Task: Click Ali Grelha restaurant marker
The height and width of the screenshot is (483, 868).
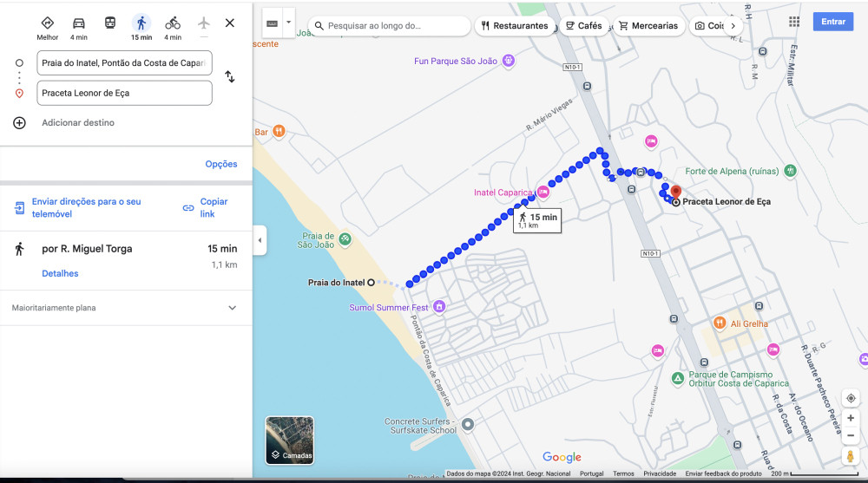Action: tap(719, 323)
